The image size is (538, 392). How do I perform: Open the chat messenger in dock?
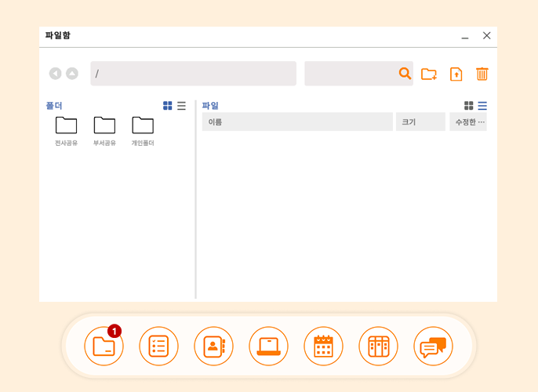[x=433, y=346]
